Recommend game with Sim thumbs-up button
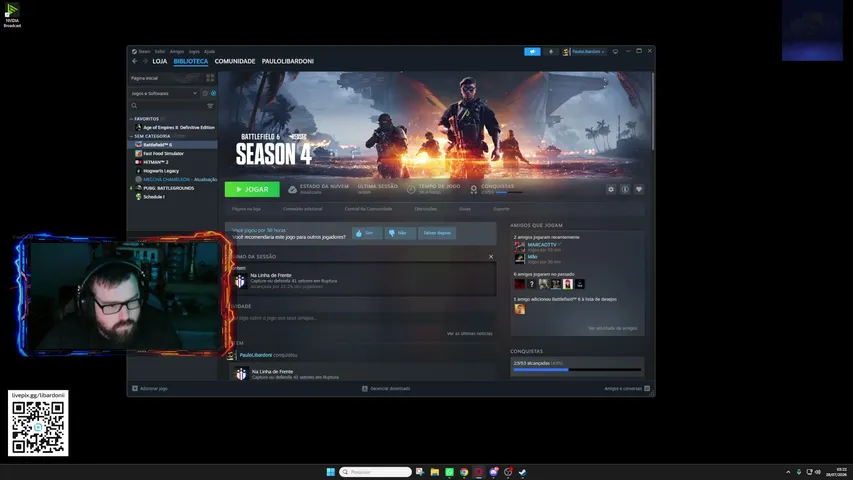Viewport: 853px width, 480px height. (x=367, y=233)
